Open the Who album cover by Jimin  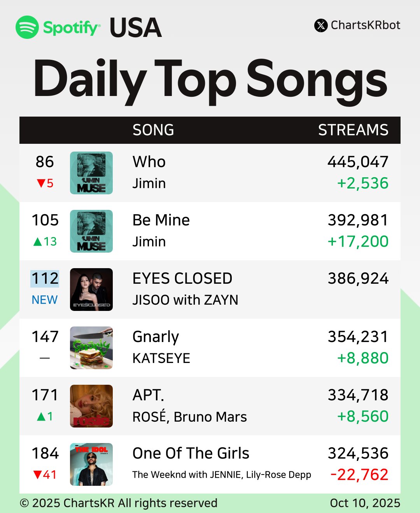tap(91, 173)
